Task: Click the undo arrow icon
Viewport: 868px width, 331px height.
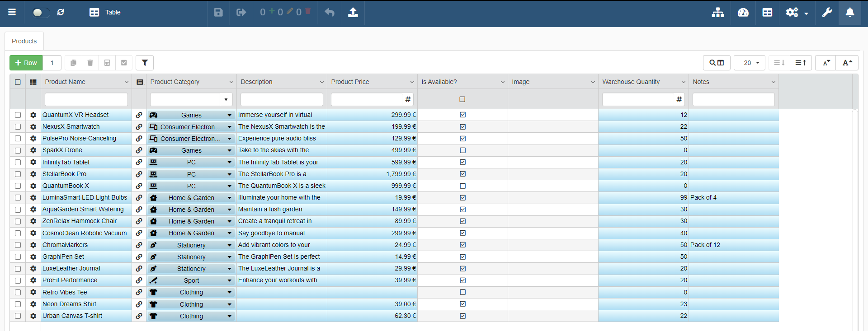Action: point(330,12)
